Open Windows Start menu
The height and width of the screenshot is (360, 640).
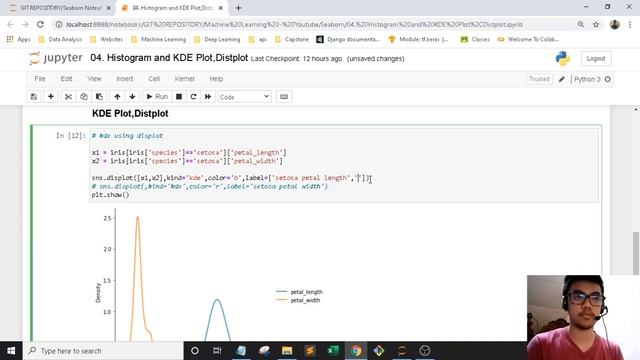pos(11,351)
